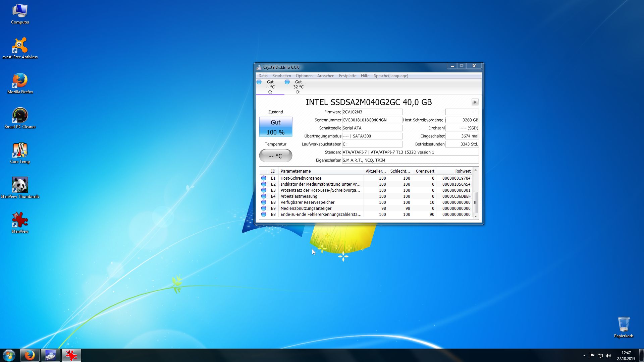Open the Aussehen menu
The image size is (644, 362).
pos(326,76)
